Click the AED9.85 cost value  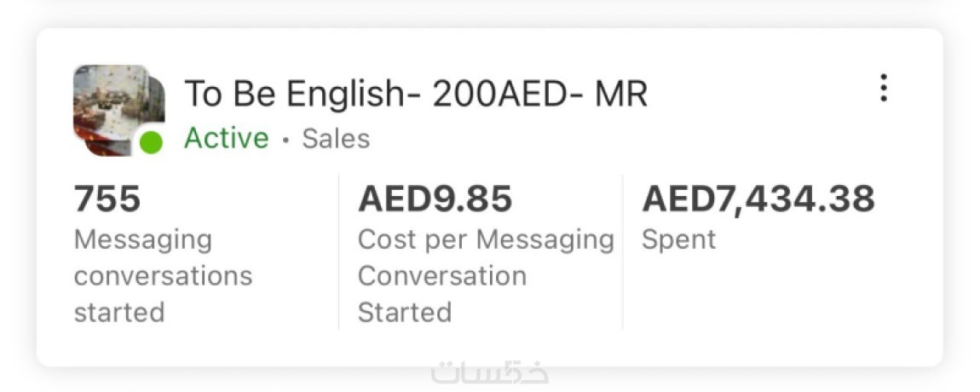[435, 199]
